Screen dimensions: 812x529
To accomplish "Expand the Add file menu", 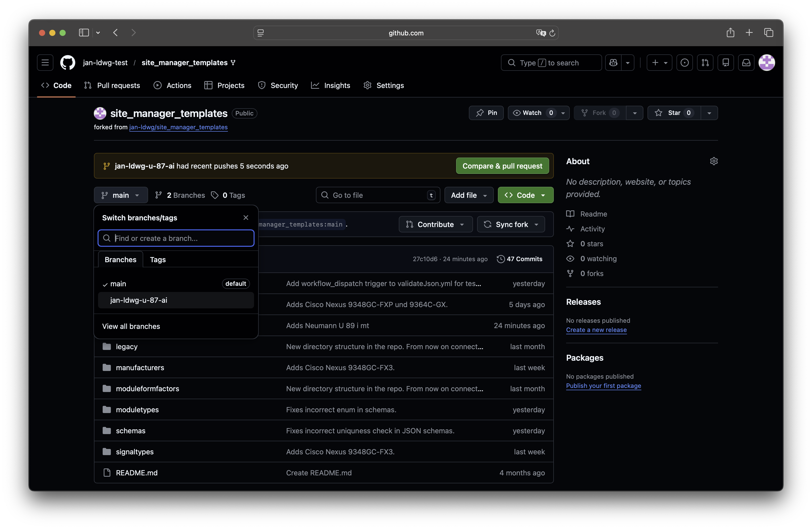I will click(468, 195).
